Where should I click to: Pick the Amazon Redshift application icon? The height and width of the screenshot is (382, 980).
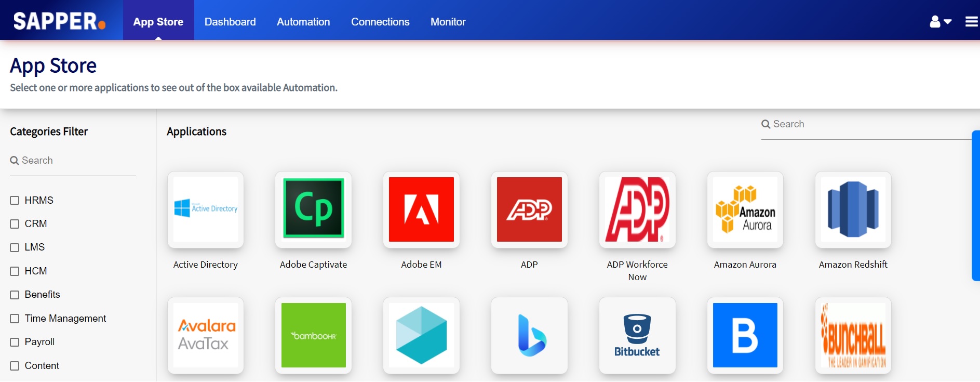click(853, 209)
